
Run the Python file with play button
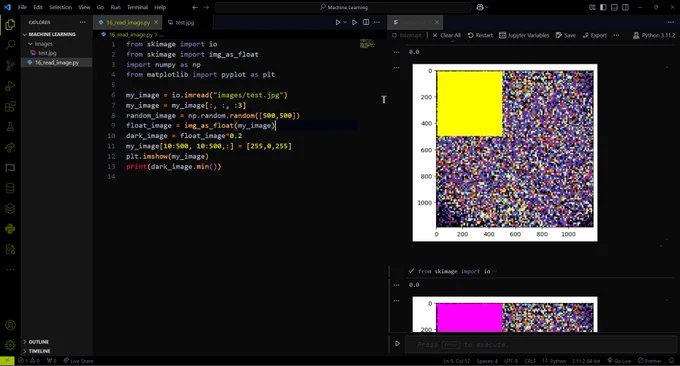[x=338, y=22]
